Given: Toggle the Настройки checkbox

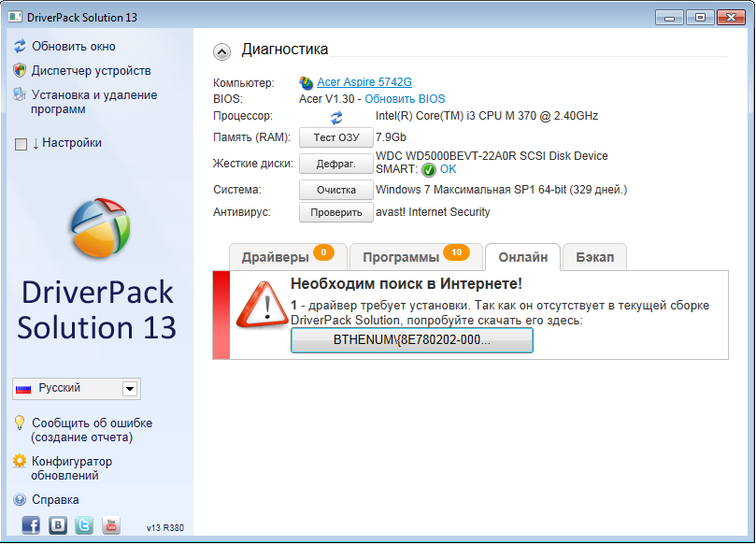Looking at the screenshot, I should [21, 144].
